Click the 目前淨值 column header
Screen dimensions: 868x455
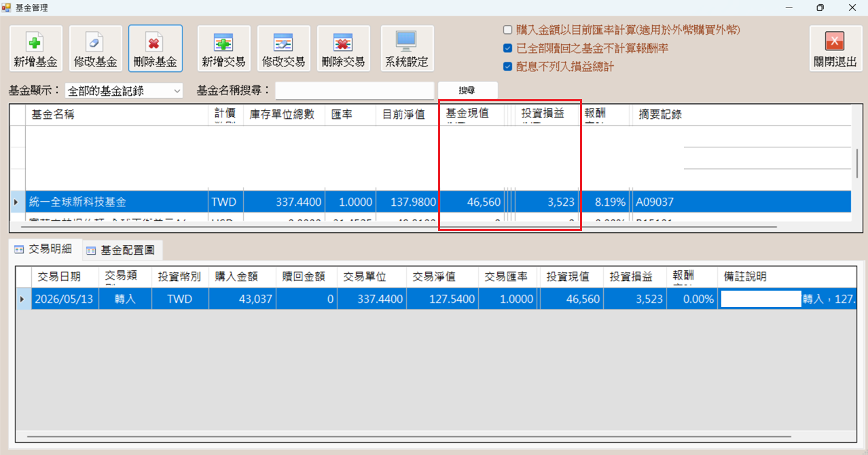tap(406, 115)
